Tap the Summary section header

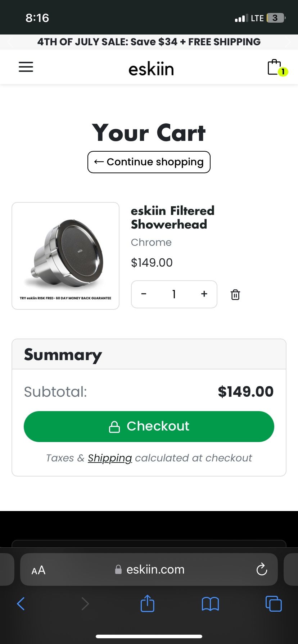(63, 354)
